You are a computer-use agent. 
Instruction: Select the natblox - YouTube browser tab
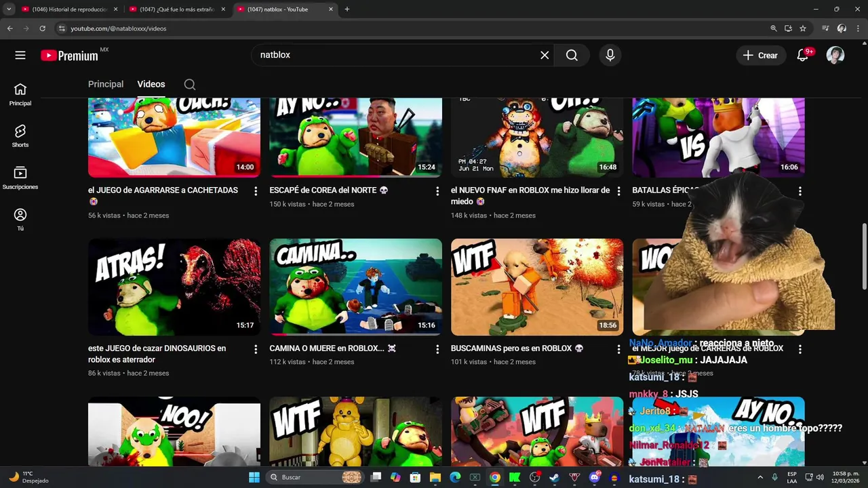click(x=285, y=9)
